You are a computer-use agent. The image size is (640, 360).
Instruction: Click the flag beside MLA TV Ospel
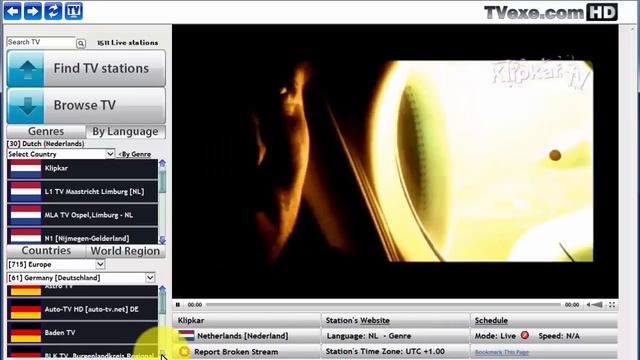coord(26,215)
